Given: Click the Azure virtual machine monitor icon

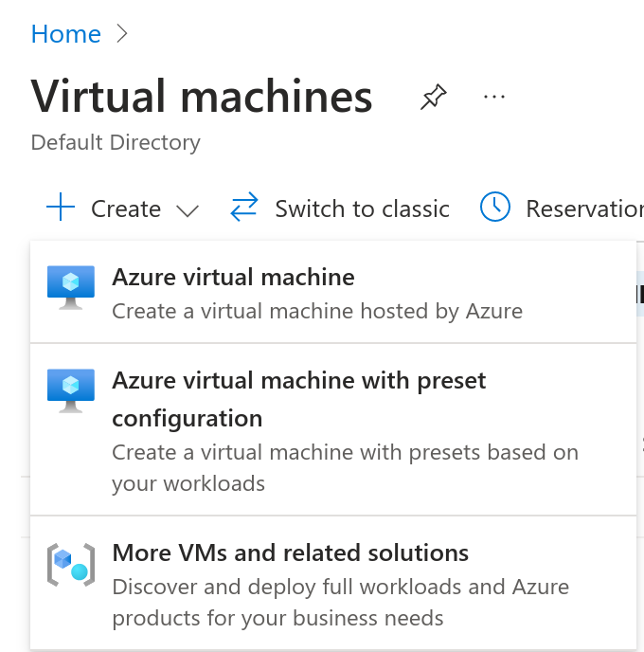Looking at the screenshot, I should point(71,287).
